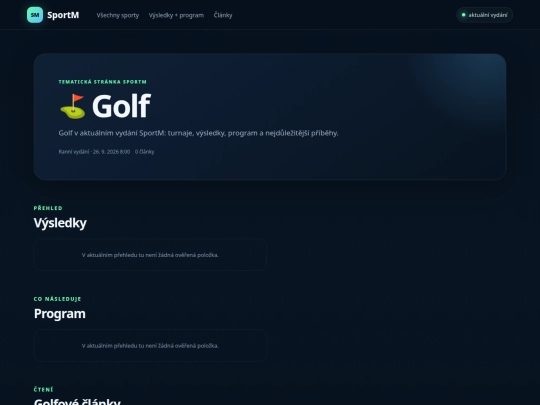540x405 pixels.
Task: Open the SportM home link
Action: (x=53, y=15)
